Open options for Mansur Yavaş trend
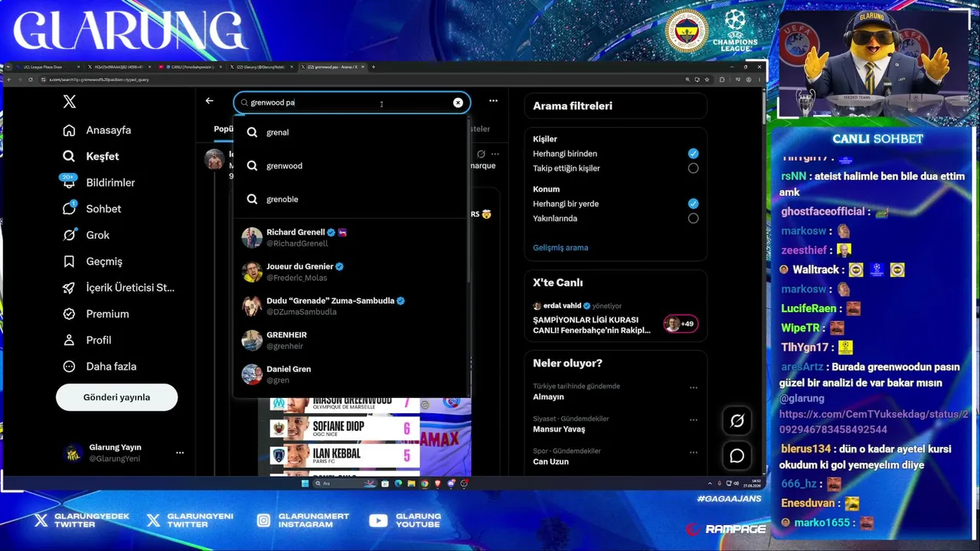 pyautogui.click(x=694, y=419)
